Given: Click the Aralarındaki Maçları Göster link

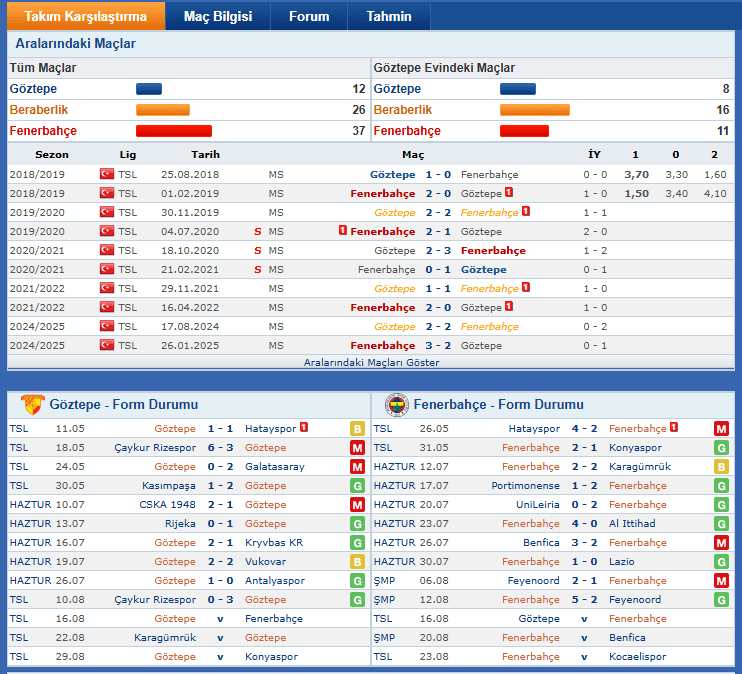Looking at the screenshot, I should [371, 363].
